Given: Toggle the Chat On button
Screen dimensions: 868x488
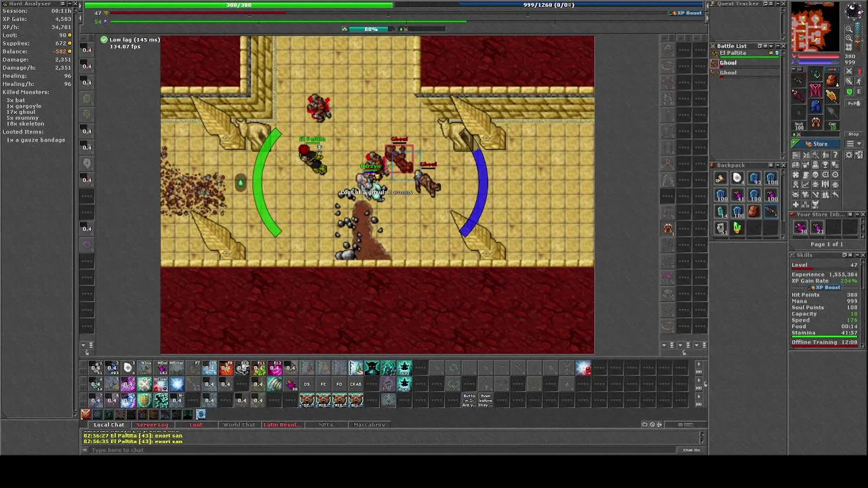Looking at the screenshot, I should [691, 450].
